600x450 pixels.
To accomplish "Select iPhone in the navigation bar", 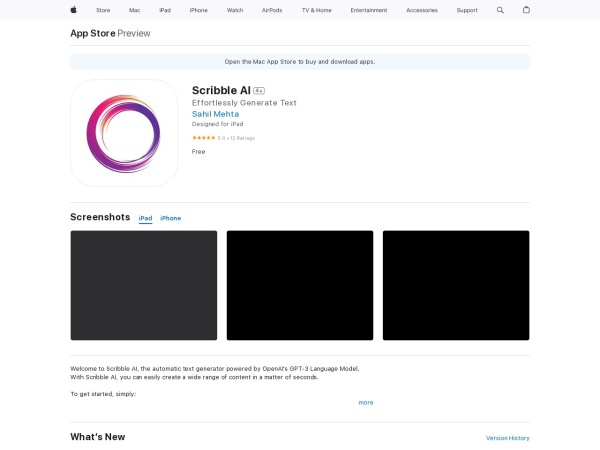I will pyautogui.click(x=199, y=10).
